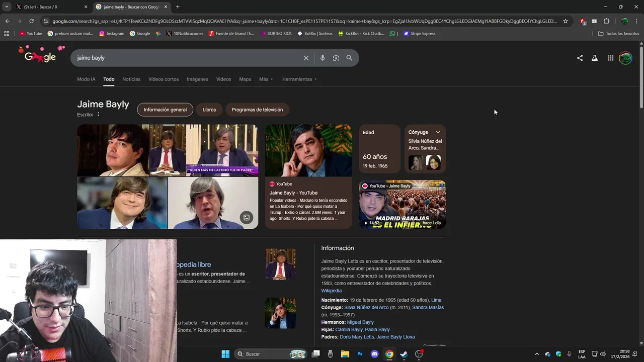
Task: Open the Modo IA tab
Action: point(86,79)
